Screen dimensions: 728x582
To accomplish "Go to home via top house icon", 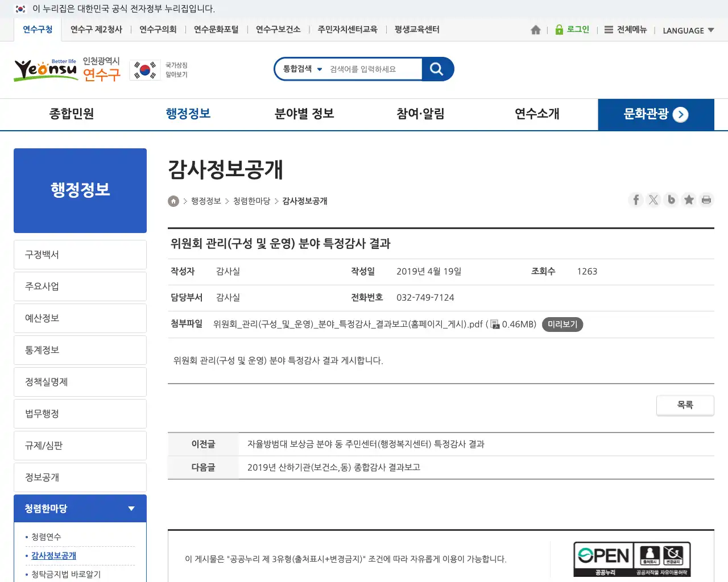I will [535, 30].
